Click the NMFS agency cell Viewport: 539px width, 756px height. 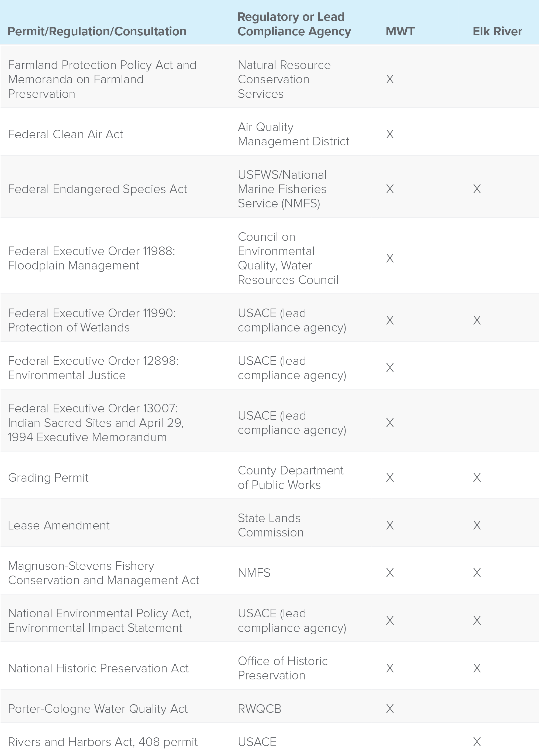[x=254, y=573]
